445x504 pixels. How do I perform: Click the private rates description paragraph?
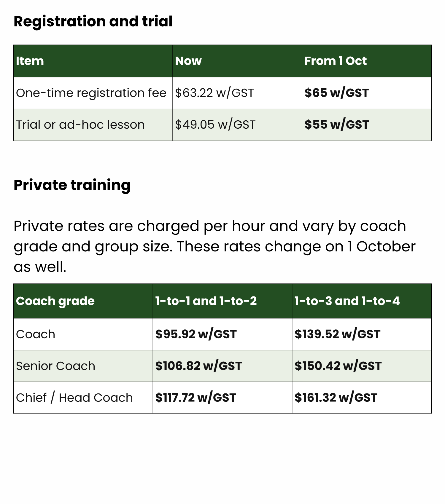(215, 246)
